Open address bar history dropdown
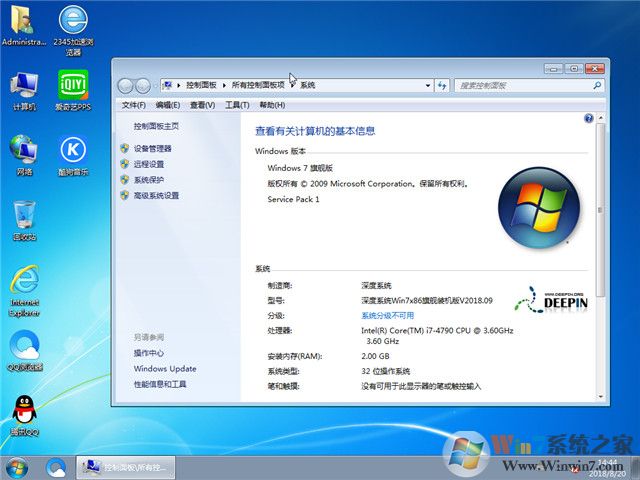 (x=428, y=85)
